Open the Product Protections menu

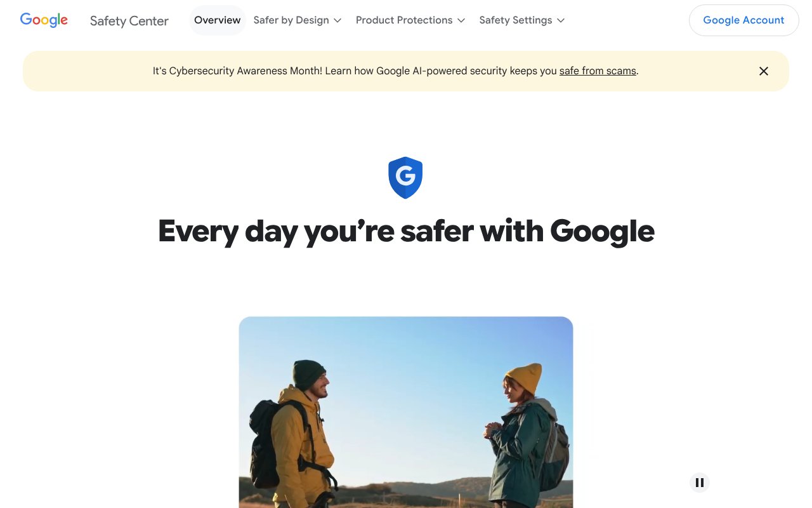410,20
